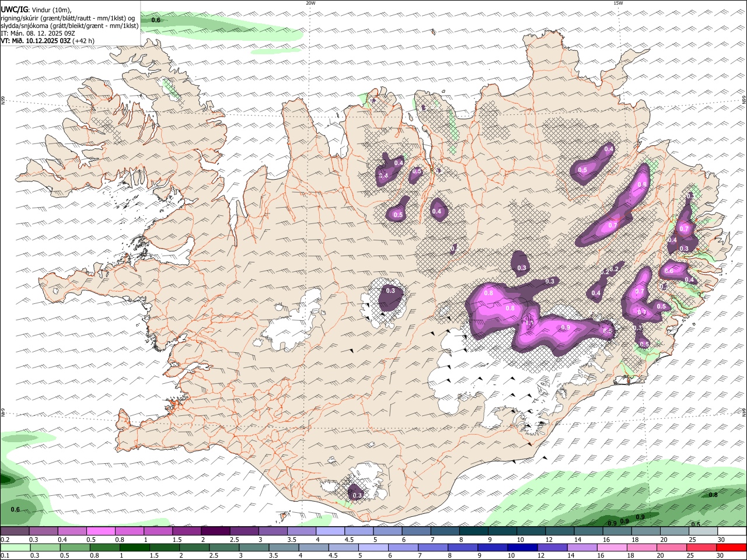Click the "12" label on the rain scale
This screenshot has width=747, height=560.
coord(540,556)
